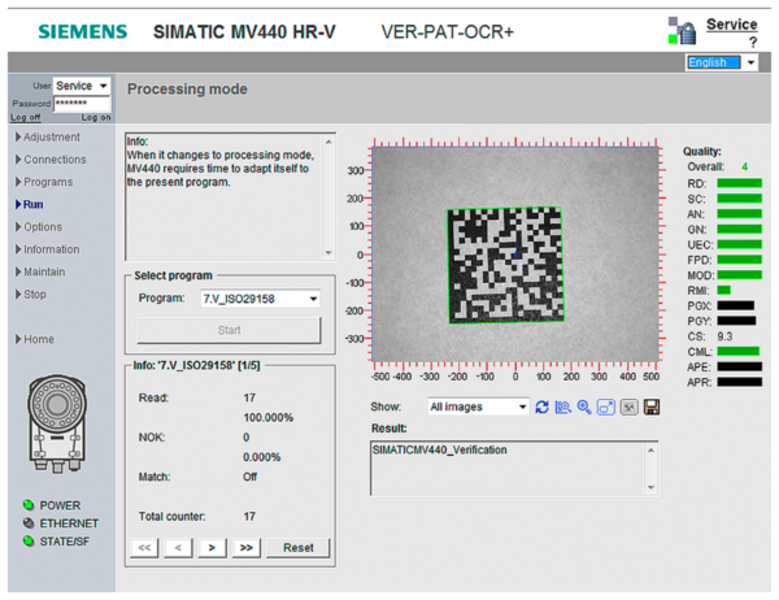Go to previous program with < button
The width and height of the screenshot is (779, 600).
click(178, 547)
